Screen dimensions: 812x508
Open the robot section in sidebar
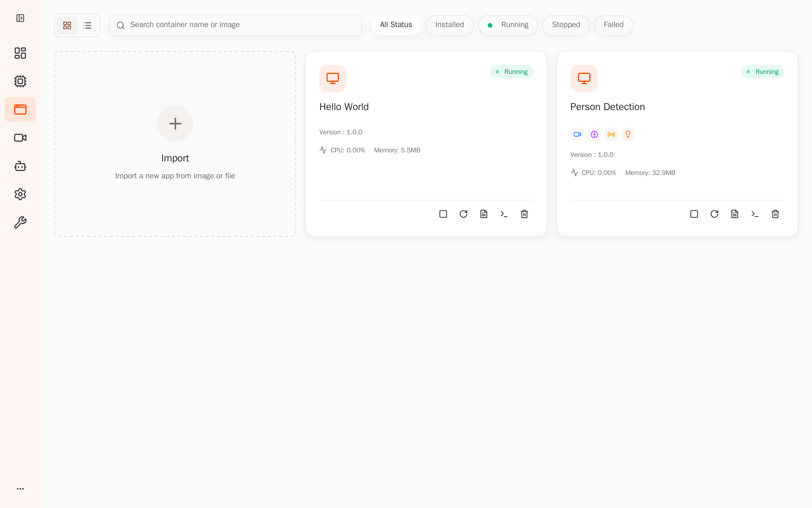[20, 166]
